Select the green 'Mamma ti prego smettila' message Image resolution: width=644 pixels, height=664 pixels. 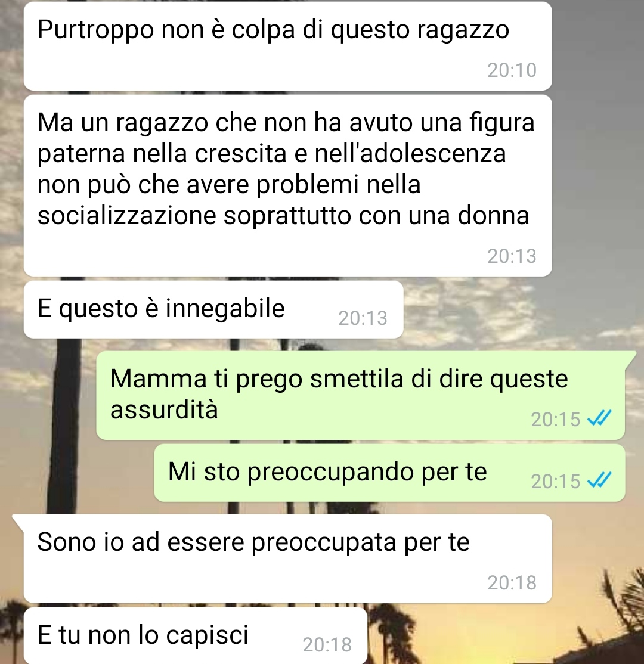point(361,395)
